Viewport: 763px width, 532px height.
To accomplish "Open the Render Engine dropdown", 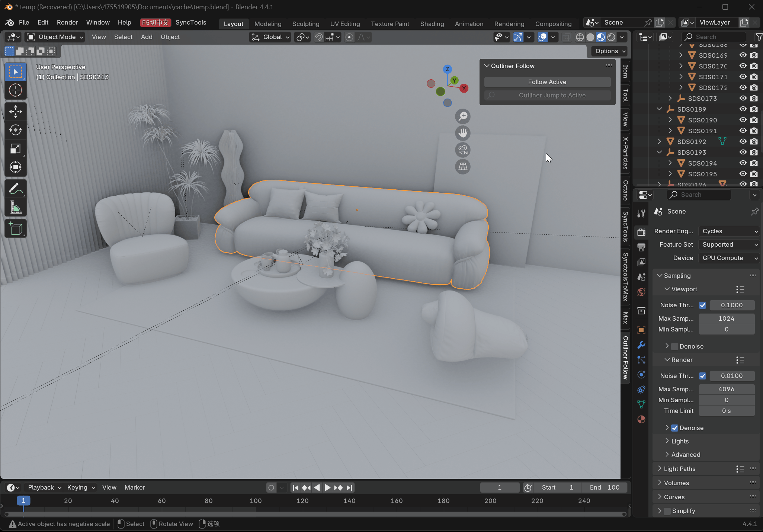I will [729, 231].
